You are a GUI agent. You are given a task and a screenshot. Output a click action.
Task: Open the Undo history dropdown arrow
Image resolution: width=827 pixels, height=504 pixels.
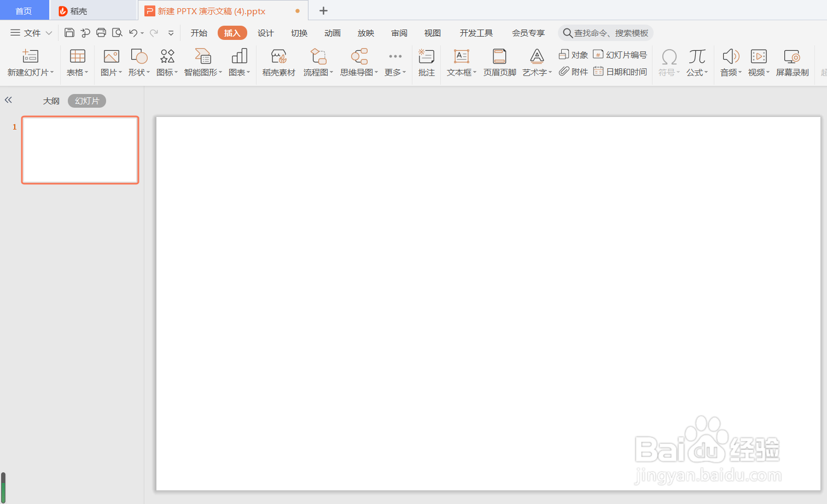(x=142, y=33)
